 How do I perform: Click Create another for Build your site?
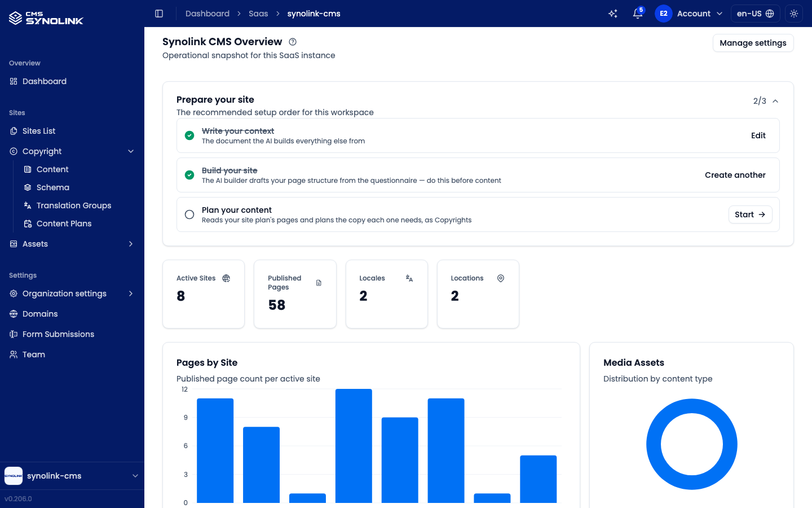point(735,175)
